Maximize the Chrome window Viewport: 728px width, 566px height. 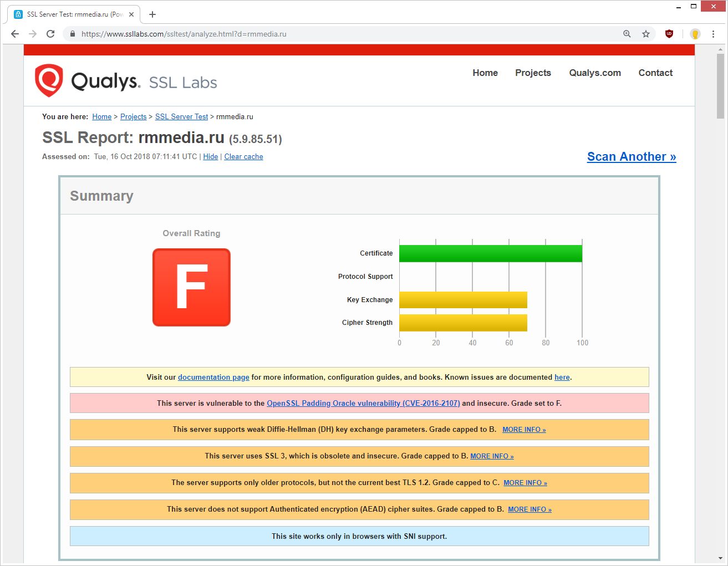coord(694,7)
